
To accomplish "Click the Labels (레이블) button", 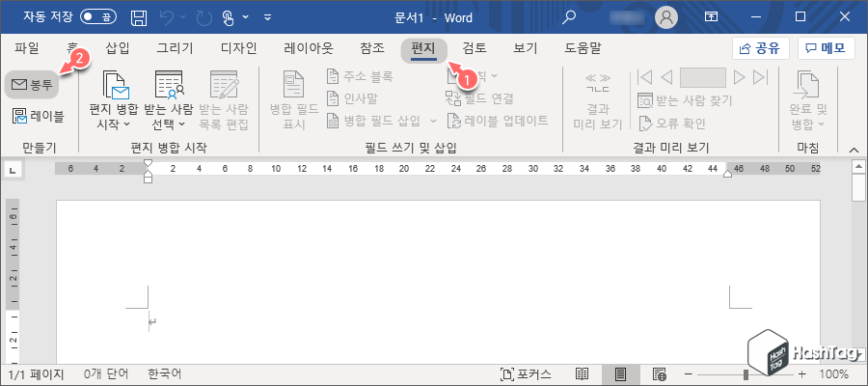I will pyautogui.click(x=38, y=117).
